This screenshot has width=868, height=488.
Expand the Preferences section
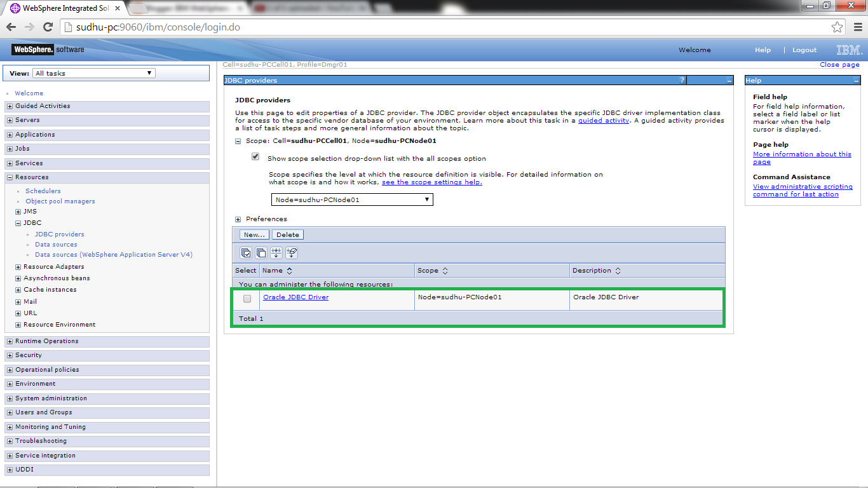point(238,219)
